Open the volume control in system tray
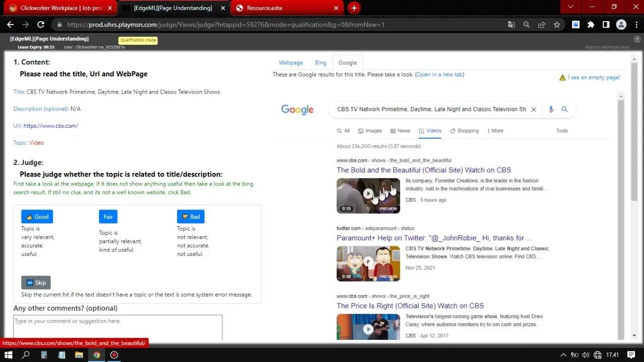The height and width of the screenshot is (362, 644). coord(586,354)
